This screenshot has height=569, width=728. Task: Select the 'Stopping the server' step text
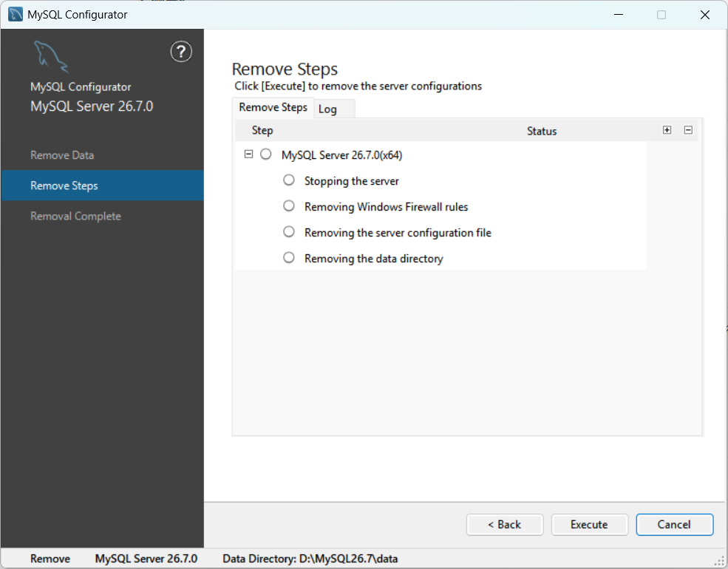[x=352, y=181]
